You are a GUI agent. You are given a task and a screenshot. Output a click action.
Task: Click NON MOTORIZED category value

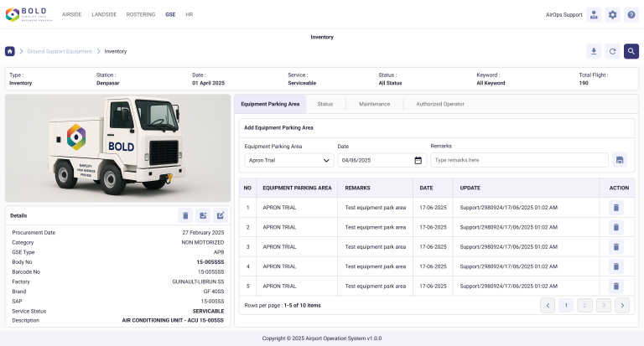(x=203, y=243)
